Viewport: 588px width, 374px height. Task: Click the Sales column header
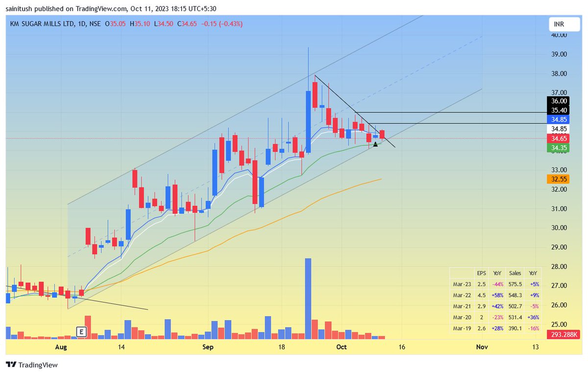click(515, 273)
